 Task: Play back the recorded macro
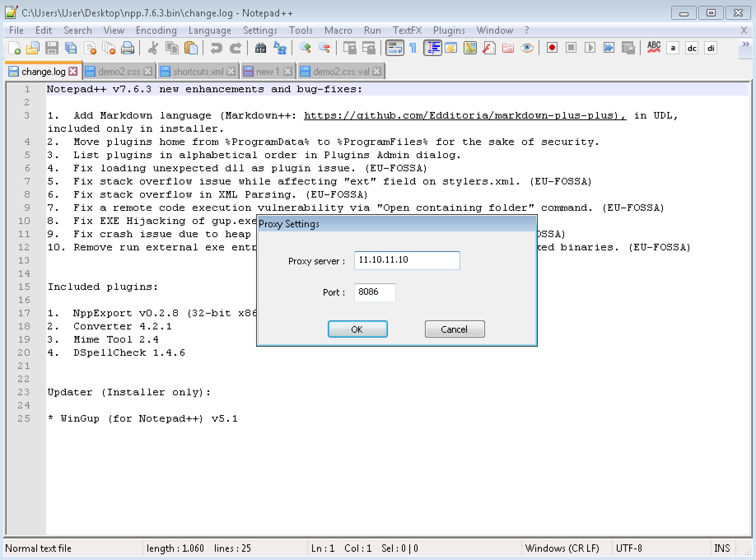pyautogui.click(x=590, y=48)
